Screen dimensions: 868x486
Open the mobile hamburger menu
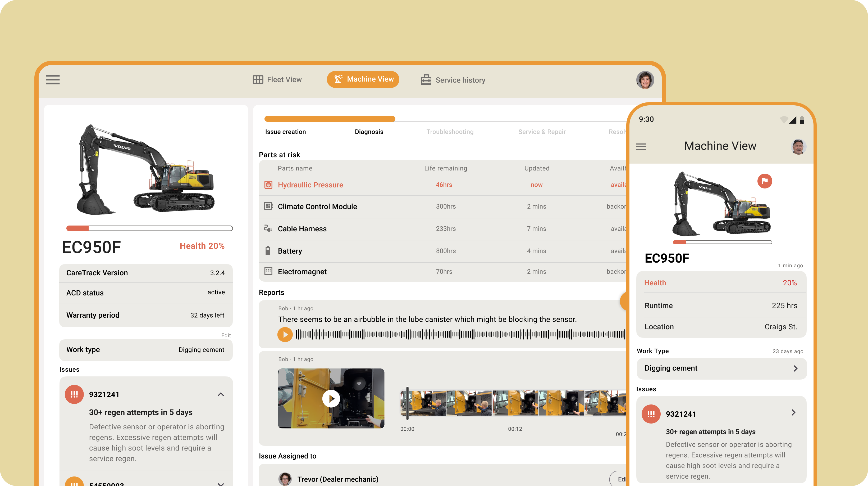pos(641,146)
